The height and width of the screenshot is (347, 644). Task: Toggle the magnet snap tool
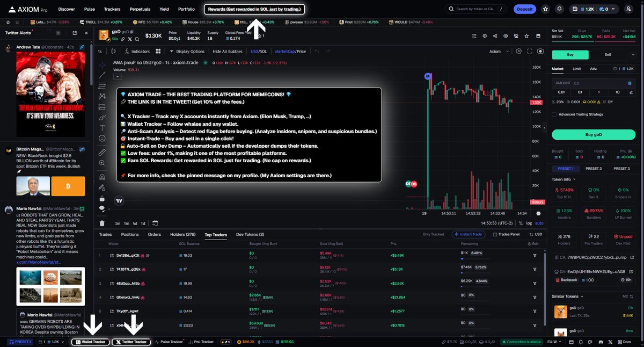tap(102, 177)
